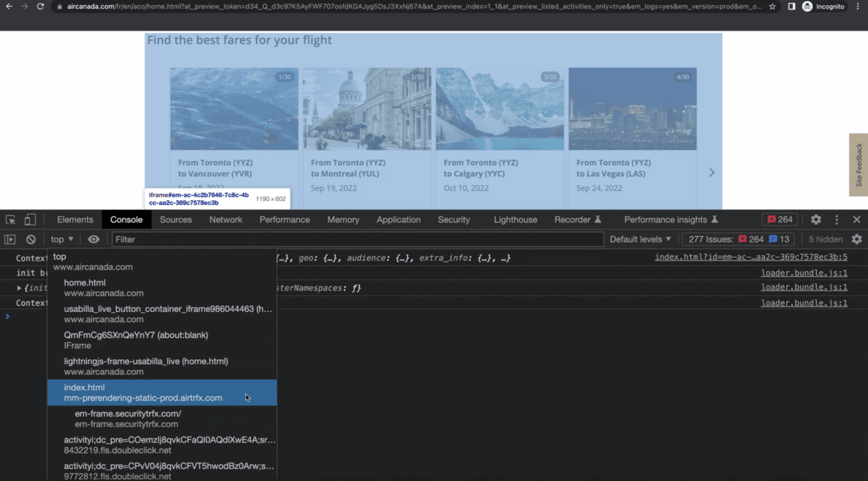Toggle the device toolbar icon
This screenshot has width=868, height=481.
30,220
